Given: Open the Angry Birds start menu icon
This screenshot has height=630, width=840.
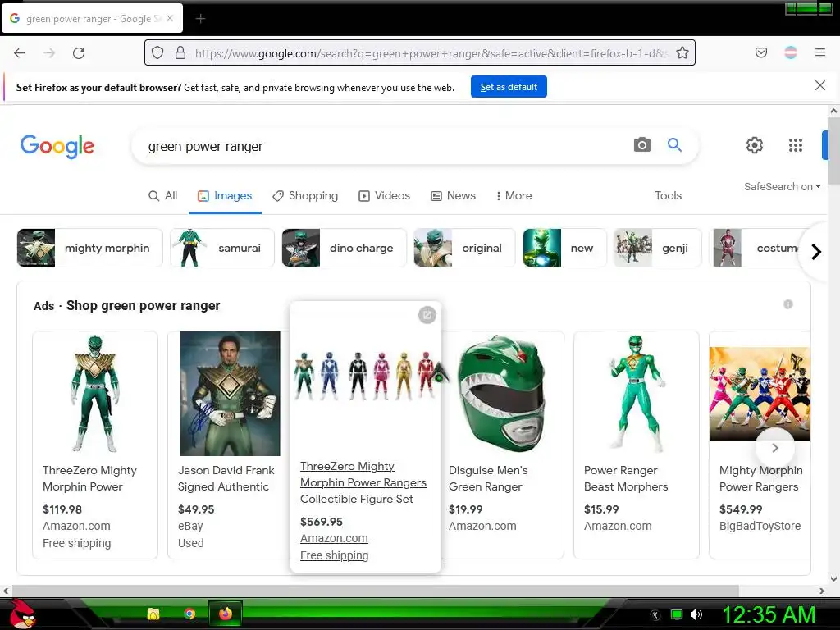Looking at the screenshot, I should pyautogui.click(x=21, y=614).
